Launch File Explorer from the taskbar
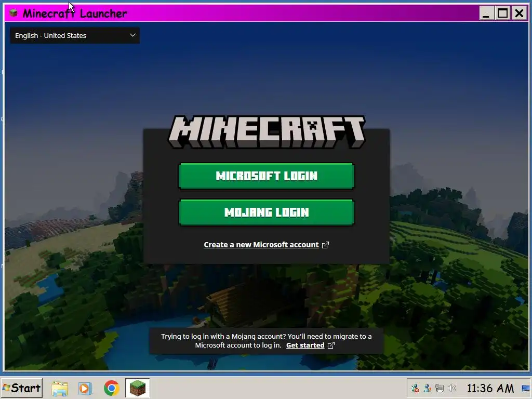The width and height of the screenshot is (532, 399). [60, 388]
